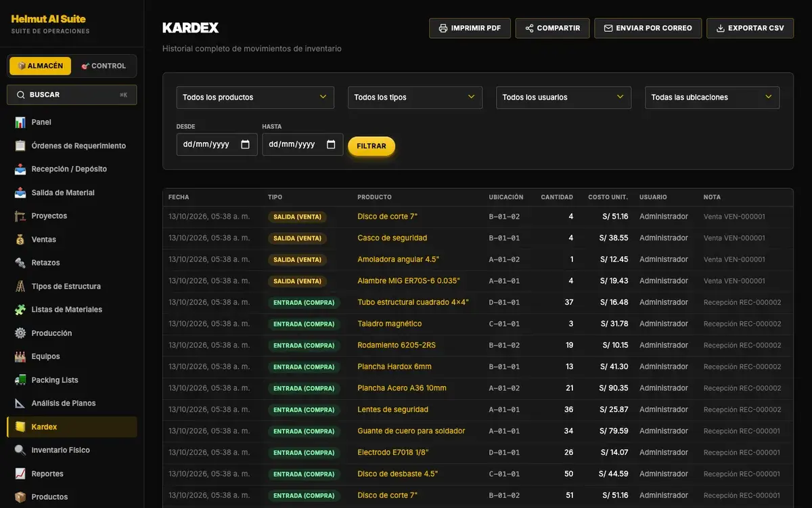Open product link Disco de desbaste 4.5"
The width and height of the screenshot is (812, 508).
tap(397, 474)
